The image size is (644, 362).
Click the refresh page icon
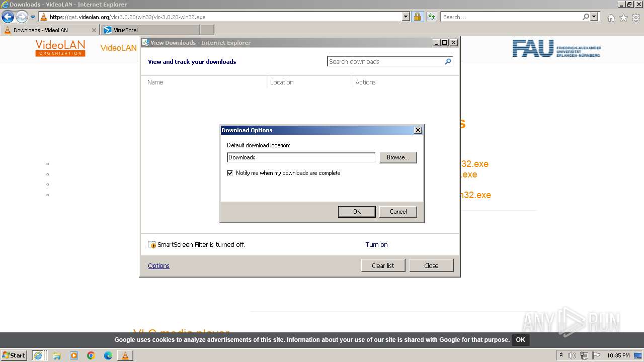click(431, 17)
